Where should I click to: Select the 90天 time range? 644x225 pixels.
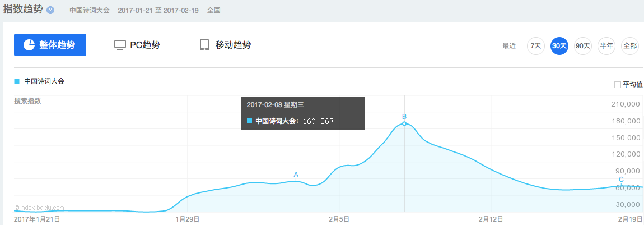(583, 46)
